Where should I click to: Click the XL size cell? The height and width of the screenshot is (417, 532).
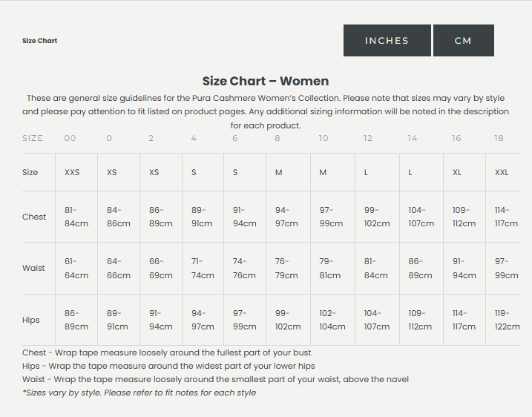[457, 172]
